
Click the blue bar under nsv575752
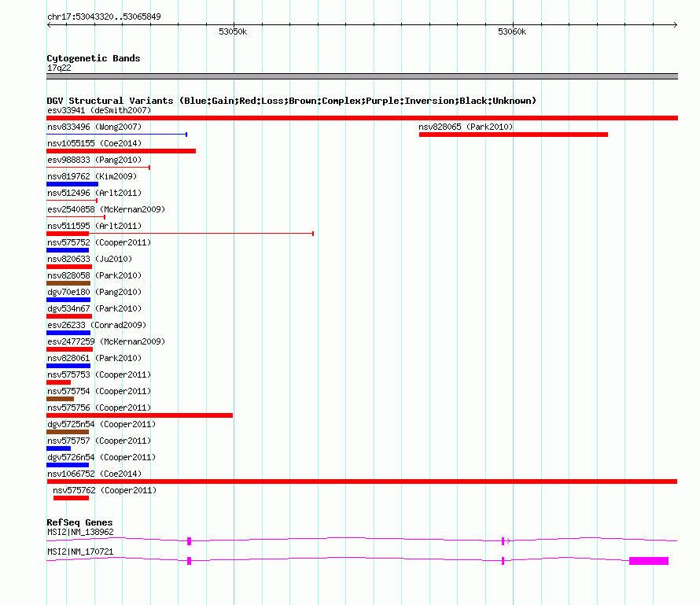coord(68,250)
